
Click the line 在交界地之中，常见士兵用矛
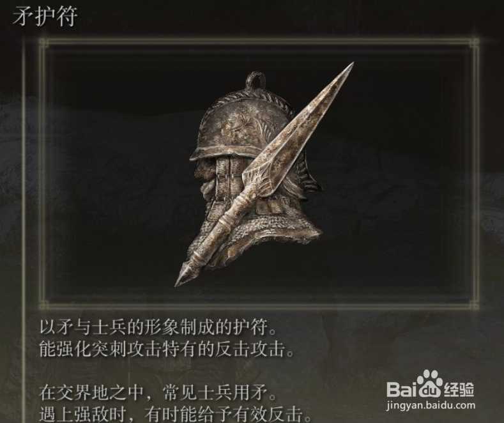pos(158,393)
